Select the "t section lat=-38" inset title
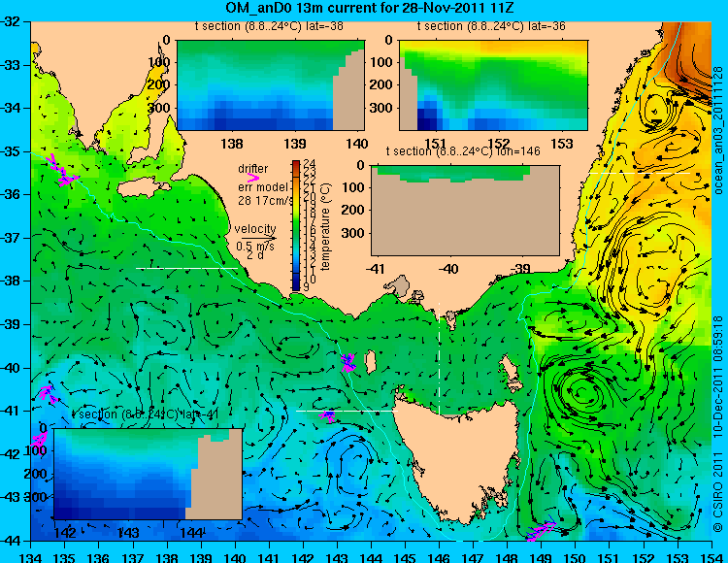 coord(269,26)
